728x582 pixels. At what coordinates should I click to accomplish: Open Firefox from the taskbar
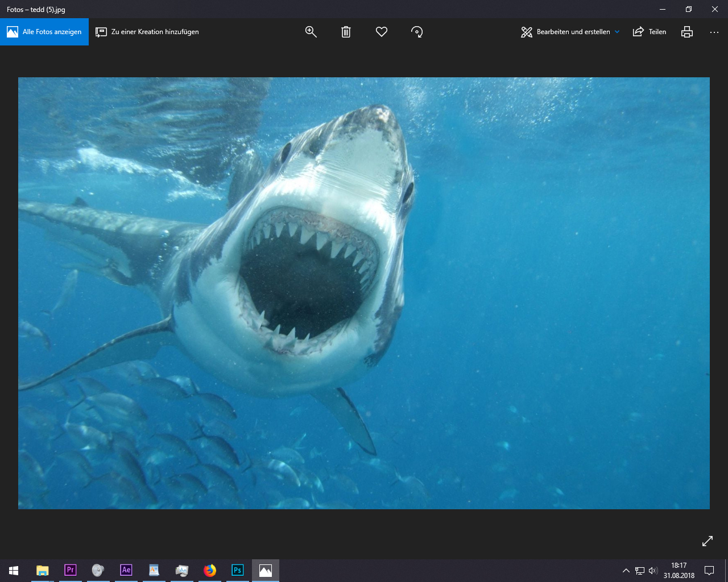210,570
